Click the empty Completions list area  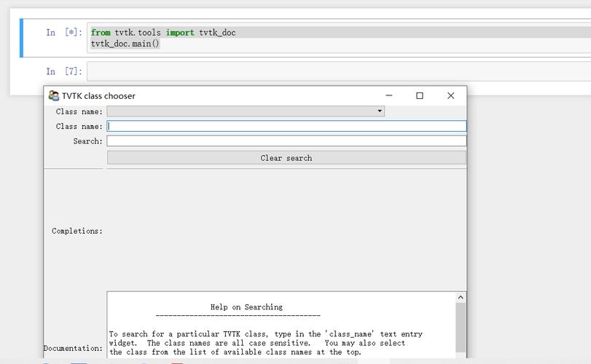286,229
